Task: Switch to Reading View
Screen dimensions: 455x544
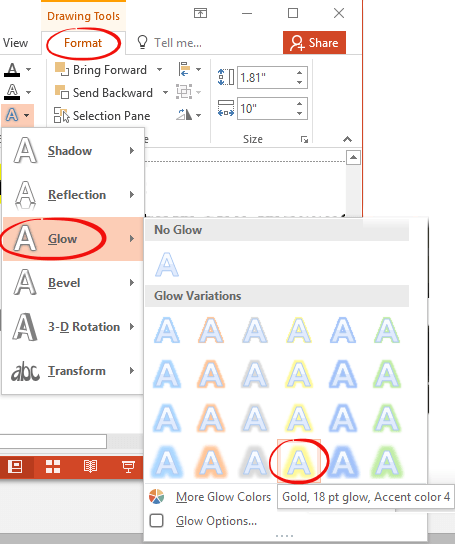Action: (90, 467)
